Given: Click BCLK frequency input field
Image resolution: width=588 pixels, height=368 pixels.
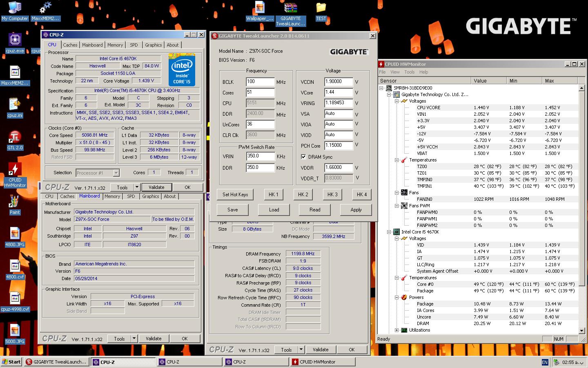Looking at the screenshot, I should tap(260, 82).
